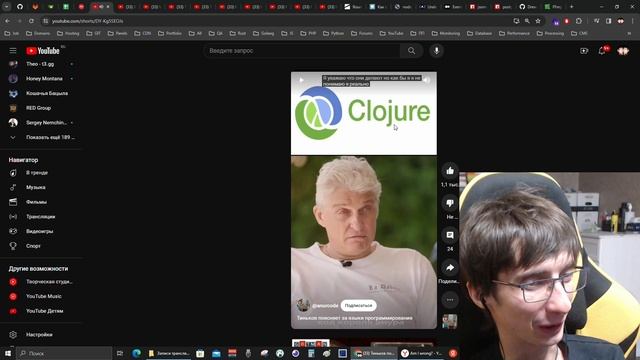Start voice search with microphone icon

436,51
